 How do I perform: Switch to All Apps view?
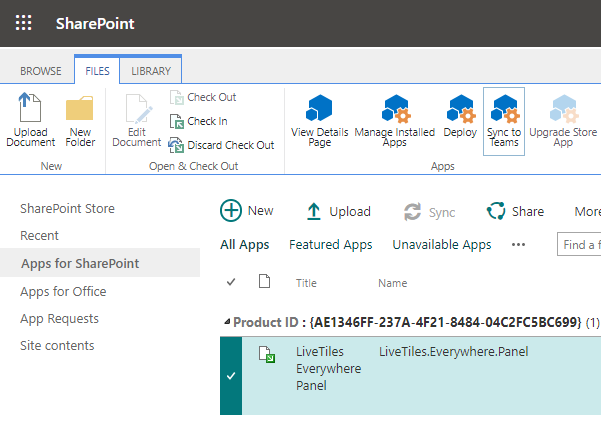pyautogui.click(x=245, y=245)
